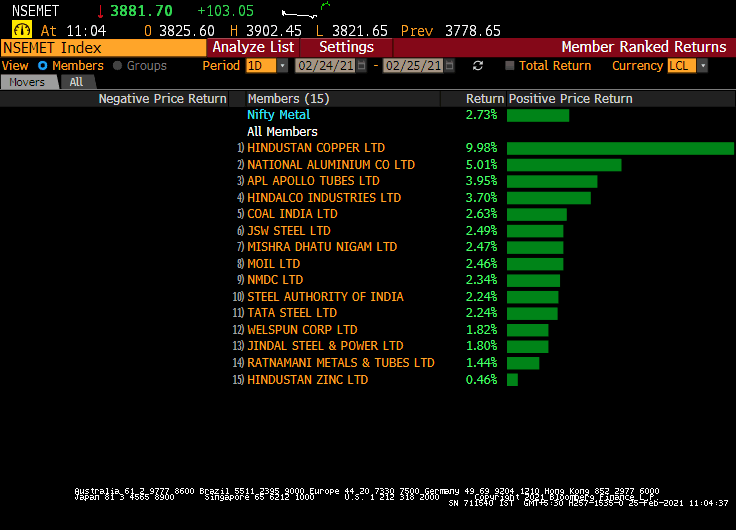Click the TATA STEEL LTD member link
Viewport: 736px width, 530px height.
click(292, 313)
